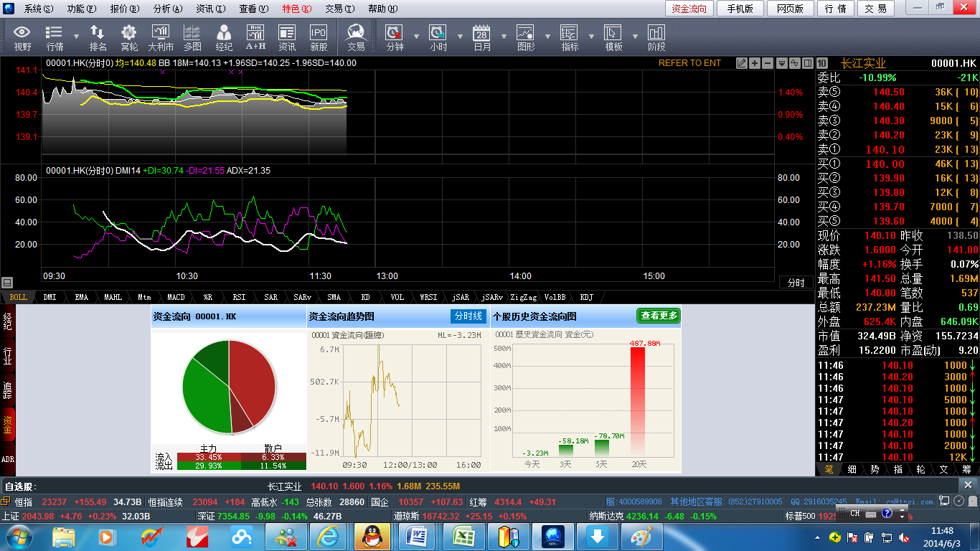This screenshot has width=980, height=551.
Task: Click the chart dropdown triangle icon button
Action: [782, 63]
